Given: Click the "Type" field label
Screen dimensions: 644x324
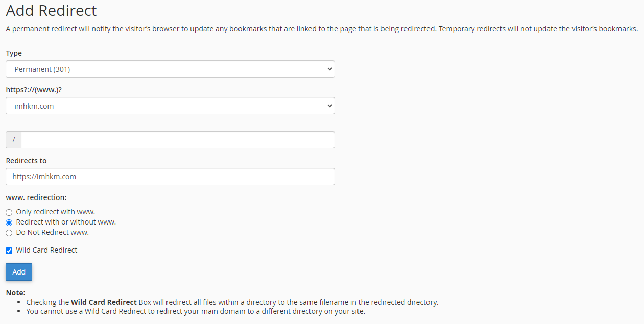Looking at the screenshot, I should tap(14, 53).
